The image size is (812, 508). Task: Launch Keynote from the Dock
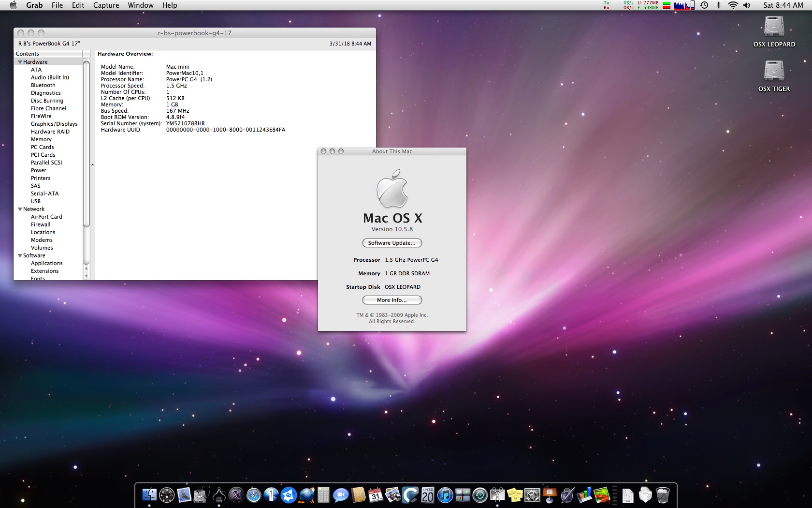tap(550, 495)
